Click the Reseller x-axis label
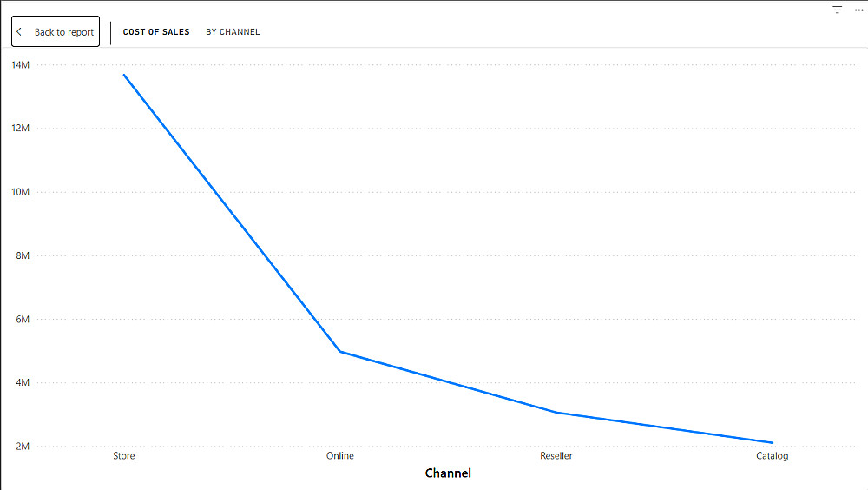The height and width of the screenshot is (490, 868). tap(556, 456)
